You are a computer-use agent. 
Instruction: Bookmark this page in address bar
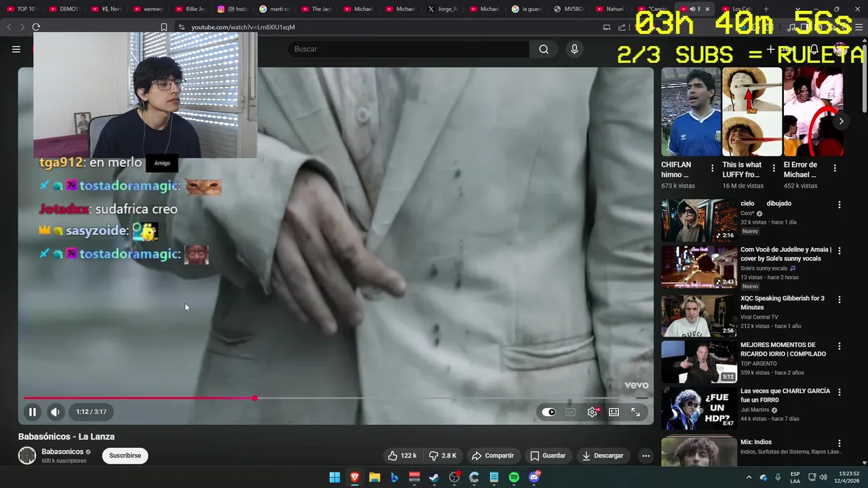[163, 27]
